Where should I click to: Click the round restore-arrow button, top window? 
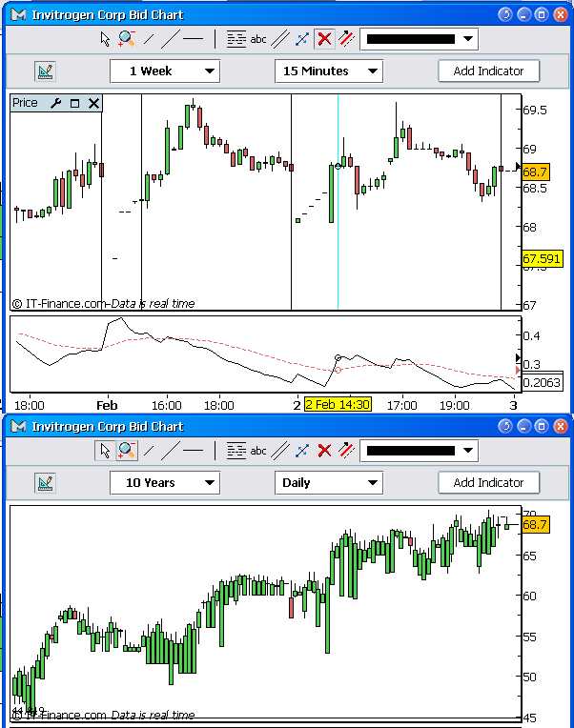click(x=505, y=15)
